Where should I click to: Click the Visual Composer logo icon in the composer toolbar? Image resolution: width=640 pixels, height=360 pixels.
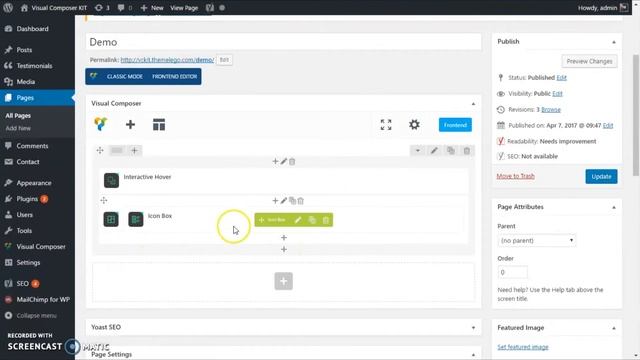100,124
